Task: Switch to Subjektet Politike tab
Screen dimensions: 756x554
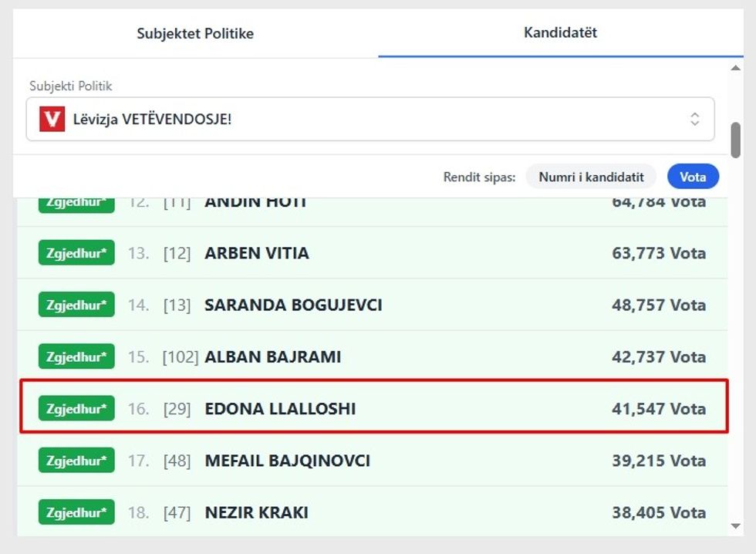Action: [x=195, y=33]
